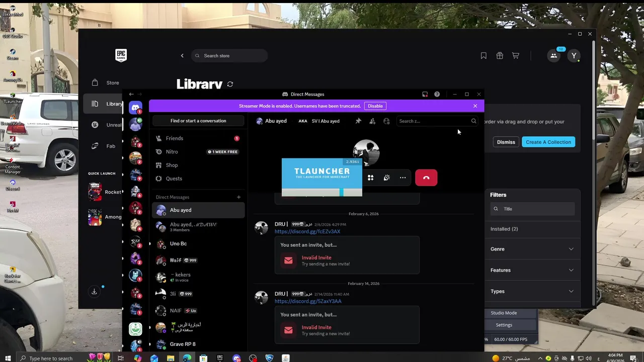Open the Discord inbox icon in title bar
Image resolution: width=644 pixels, height=362 pixels.
(425, 94)
